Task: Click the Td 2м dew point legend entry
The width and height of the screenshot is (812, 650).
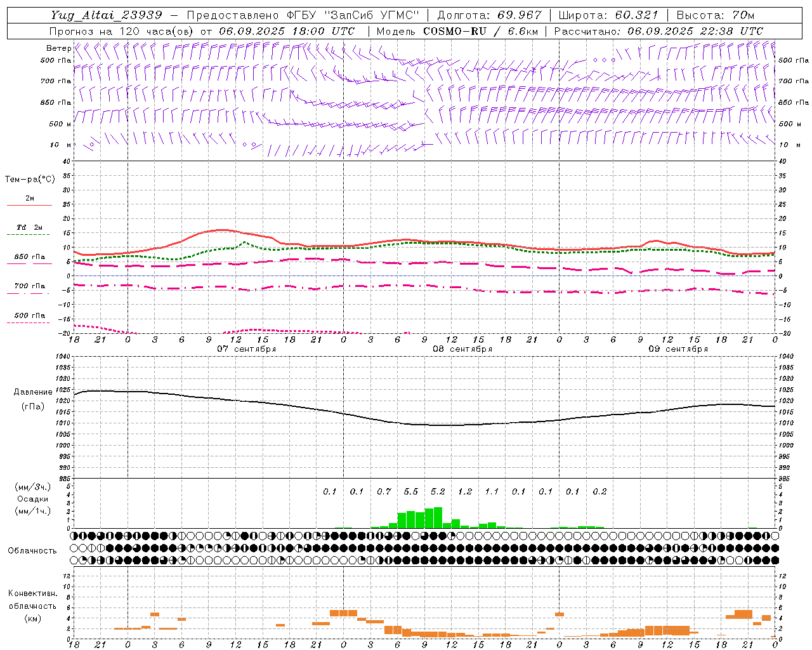Action: (x=29, y=227)
